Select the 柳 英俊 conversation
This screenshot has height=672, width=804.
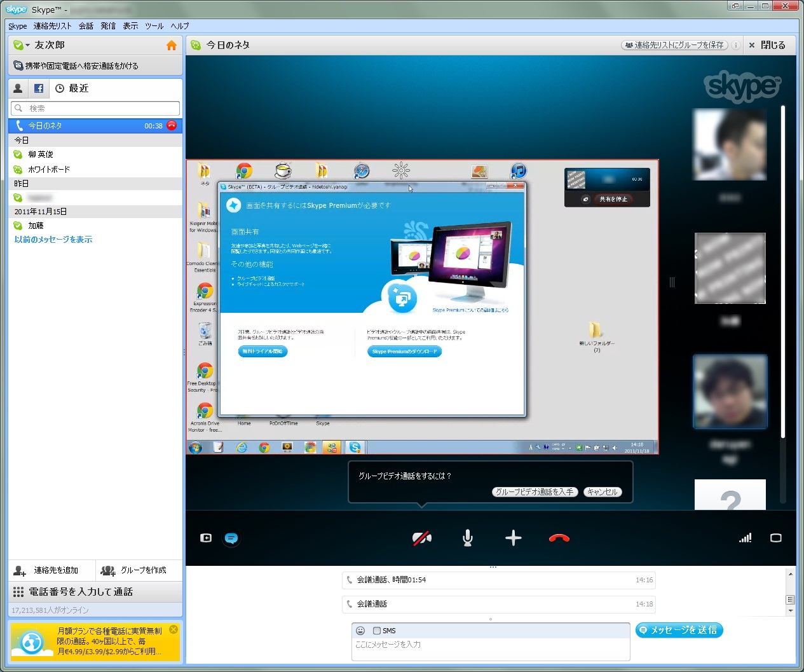pos(95,154)
